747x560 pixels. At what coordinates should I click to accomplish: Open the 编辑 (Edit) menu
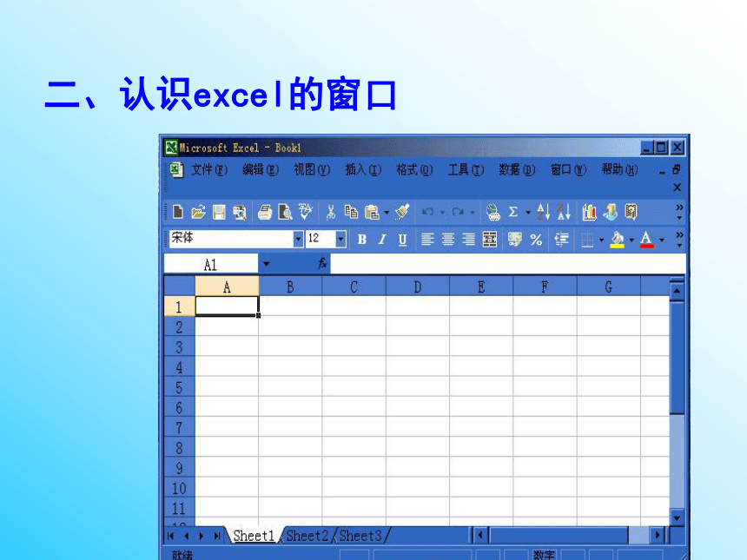(260, 169)
